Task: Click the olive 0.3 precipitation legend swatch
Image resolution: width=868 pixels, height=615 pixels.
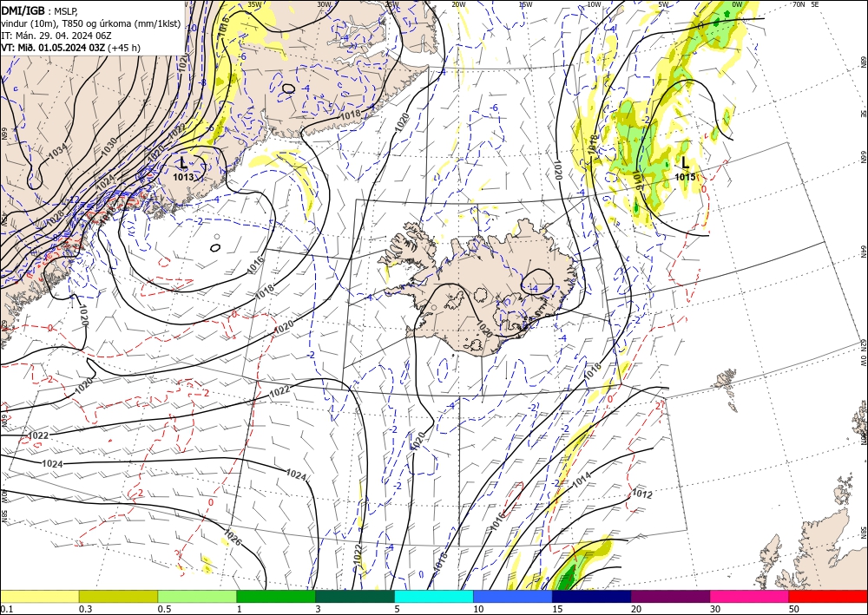Action: [118, 596]
